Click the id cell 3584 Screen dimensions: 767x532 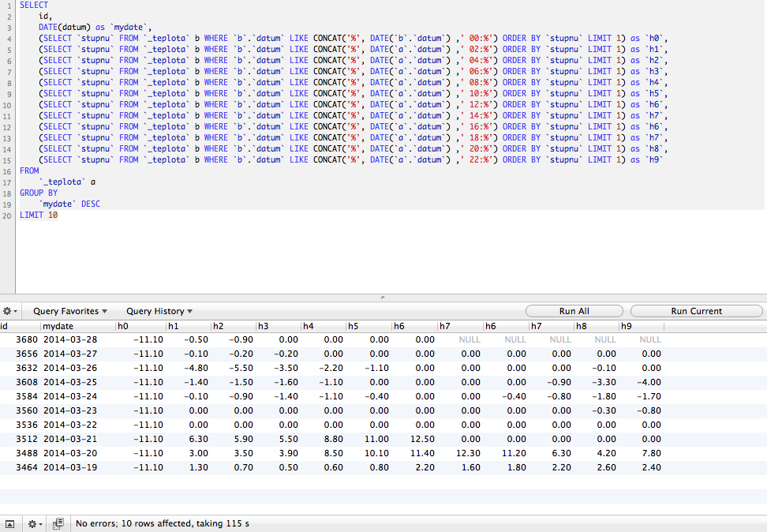coord(26,396)
